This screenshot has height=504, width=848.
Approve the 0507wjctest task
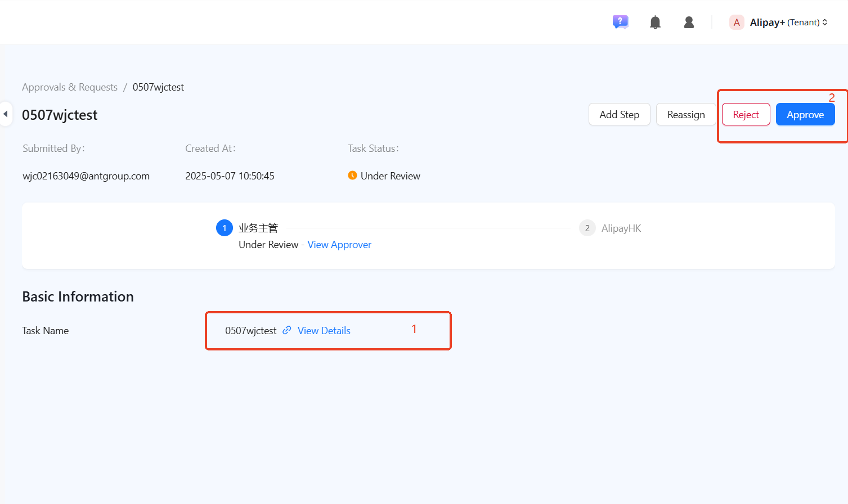coord(805,115)
